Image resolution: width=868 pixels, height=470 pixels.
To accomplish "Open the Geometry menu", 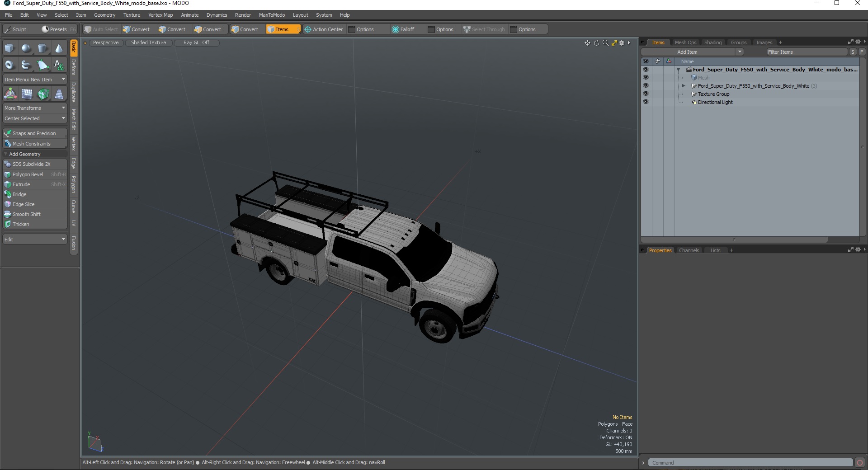I will click(104, 15).
